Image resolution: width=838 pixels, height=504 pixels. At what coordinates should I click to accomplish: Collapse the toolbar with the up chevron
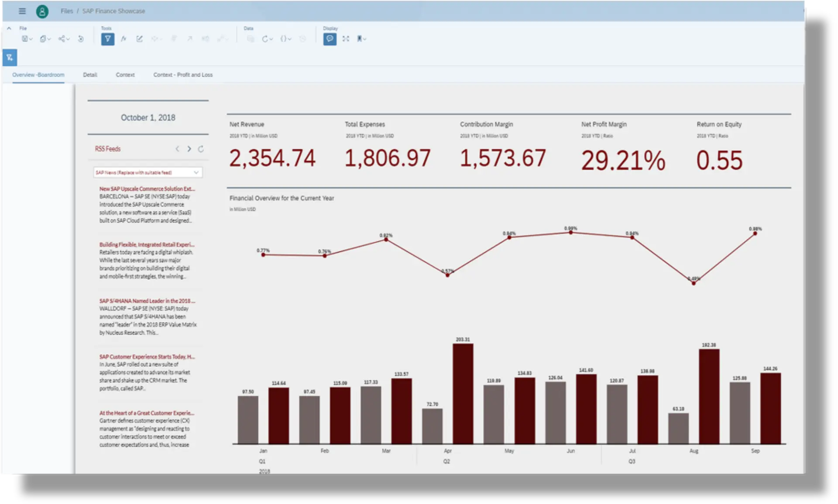point(9,28)
